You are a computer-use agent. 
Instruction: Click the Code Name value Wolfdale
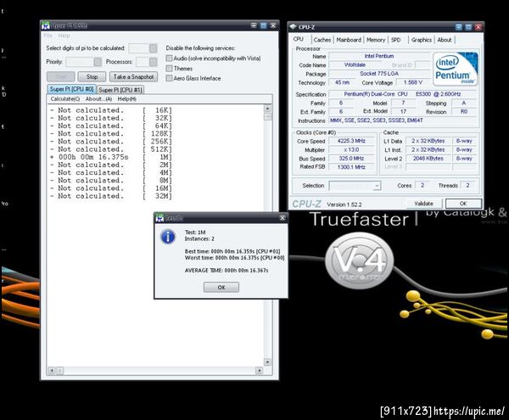click(355, 65)
